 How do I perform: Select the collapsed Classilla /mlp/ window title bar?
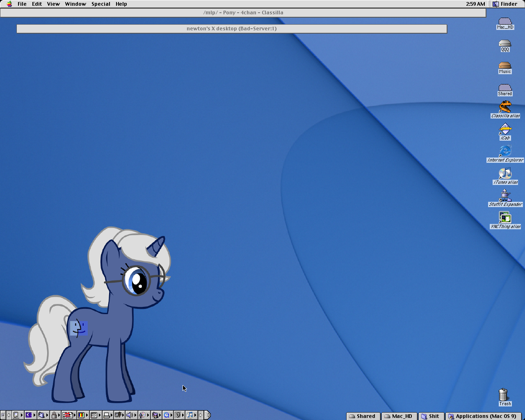[x=243, y=13]
